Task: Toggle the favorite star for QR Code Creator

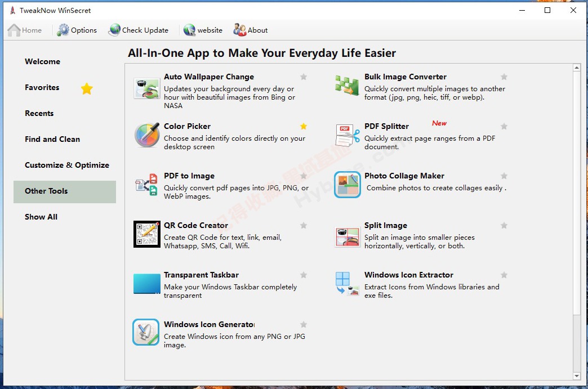Action: point(304,225)
